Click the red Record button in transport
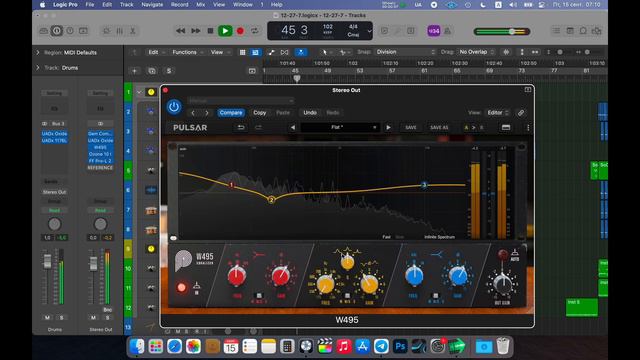 [x=240, y=31]
